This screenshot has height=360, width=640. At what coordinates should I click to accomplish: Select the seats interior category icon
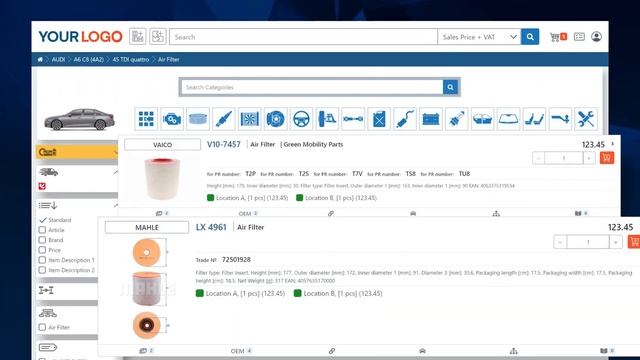coord(534,119)
